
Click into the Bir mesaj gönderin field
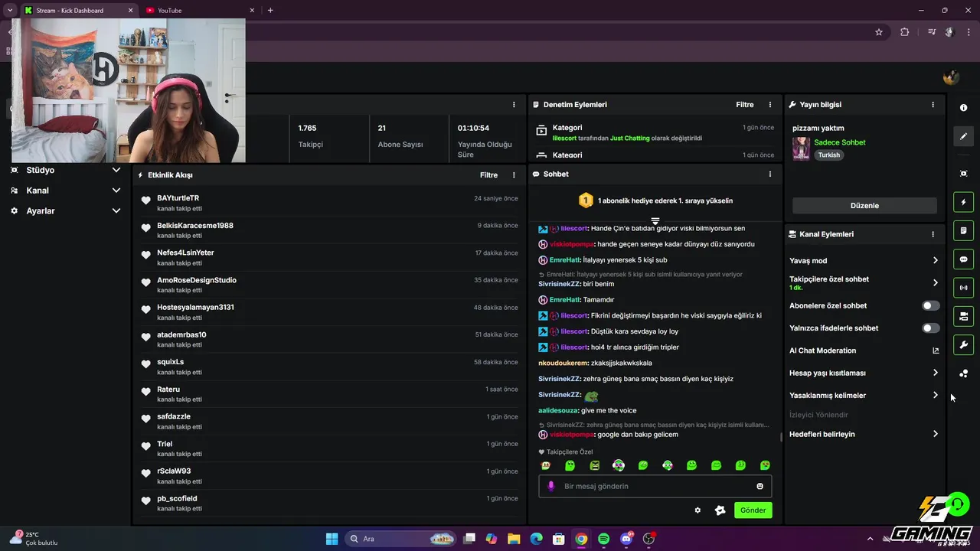[655, 486]
